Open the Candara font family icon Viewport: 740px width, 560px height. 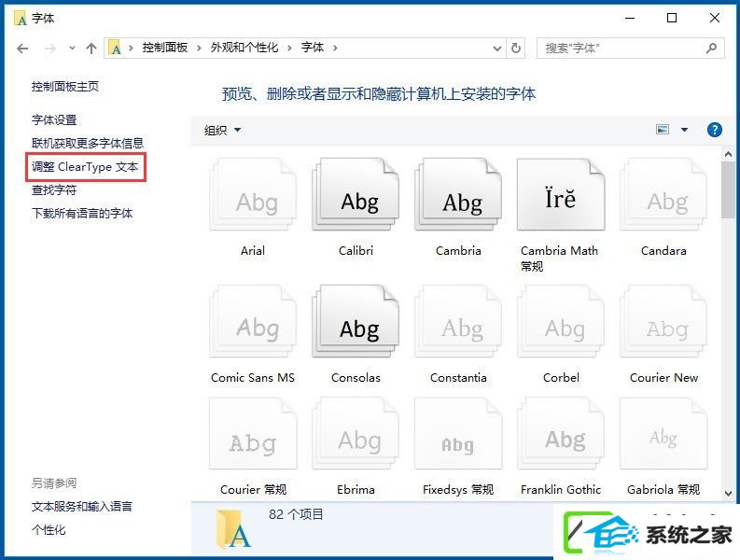[x=663, y=194]
